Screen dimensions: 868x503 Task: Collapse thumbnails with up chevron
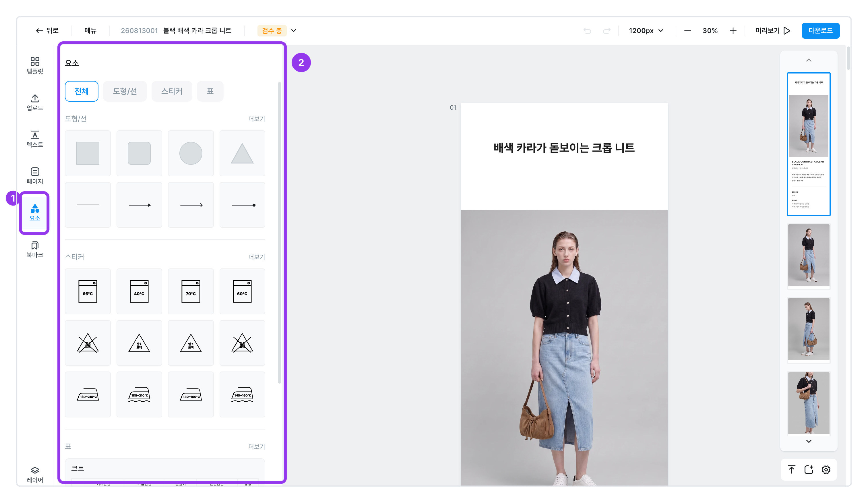click(809, 60)
